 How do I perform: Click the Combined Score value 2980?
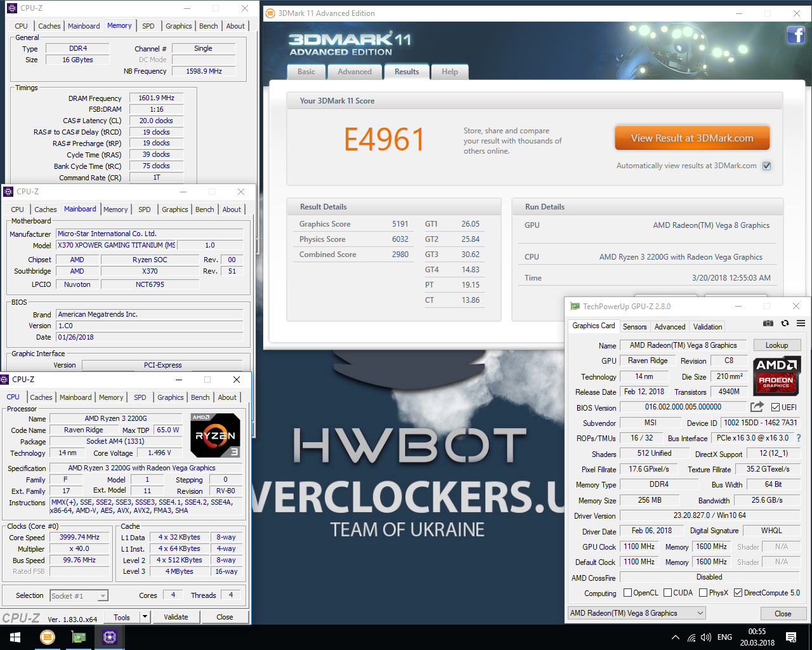(400, 255)
